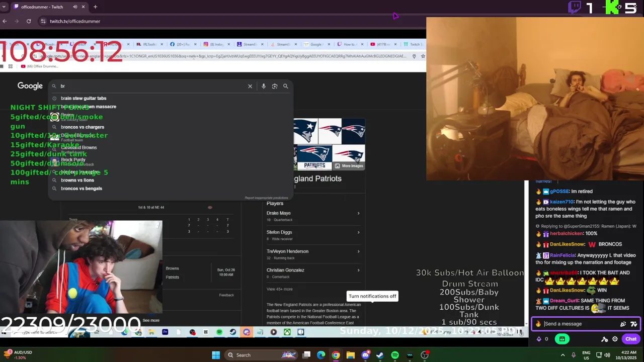Click the Feedback link

(x=226, y=295)
